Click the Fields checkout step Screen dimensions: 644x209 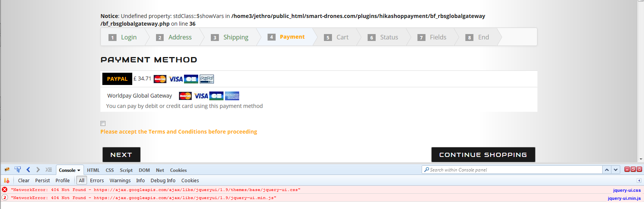point(432,37)
